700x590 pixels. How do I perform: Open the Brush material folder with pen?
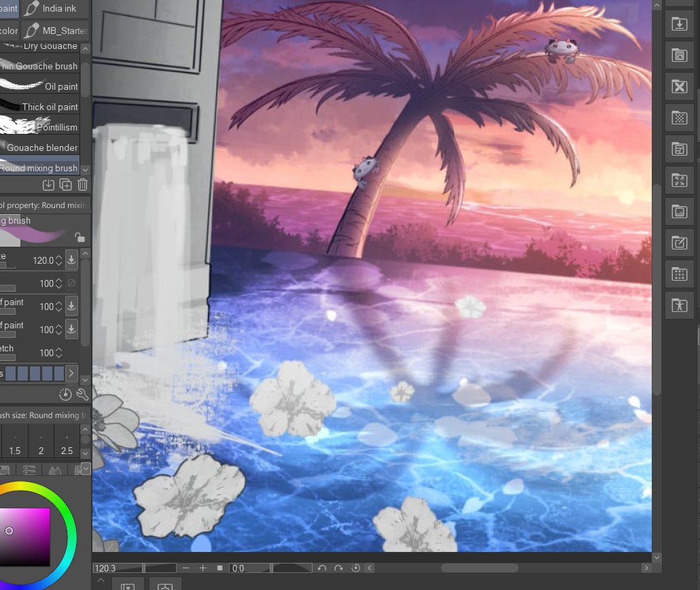click(x=680, y=243)
